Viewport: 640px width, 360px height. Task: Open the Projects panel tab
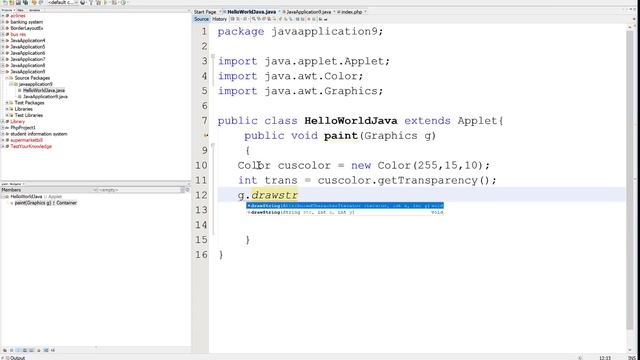[x=7, y=10]
